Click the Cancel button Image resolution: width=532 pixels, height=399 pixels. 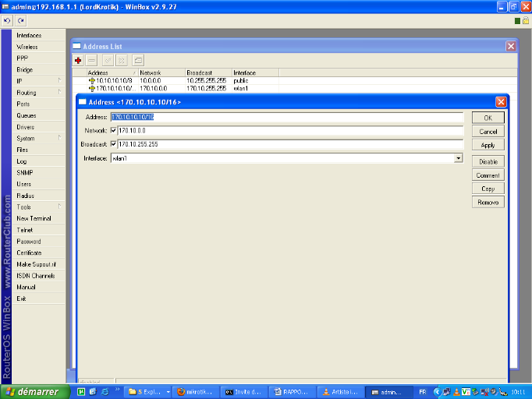pyautogui.click(x=488, y=132)
